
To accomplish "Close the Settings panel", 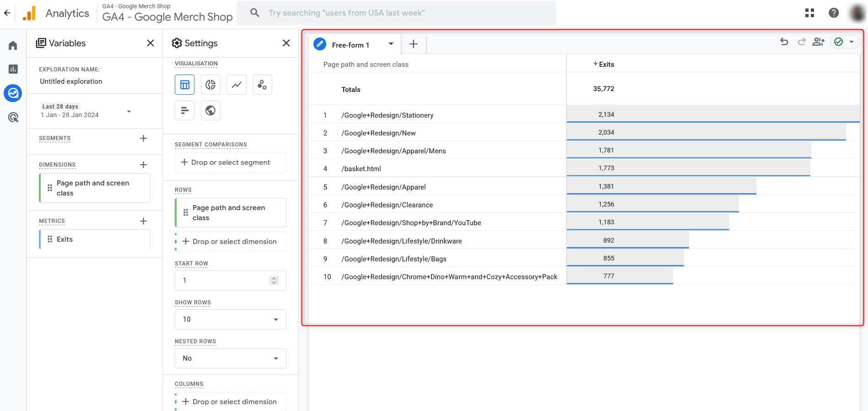I will pyautogui.click(x=286, y=43).
